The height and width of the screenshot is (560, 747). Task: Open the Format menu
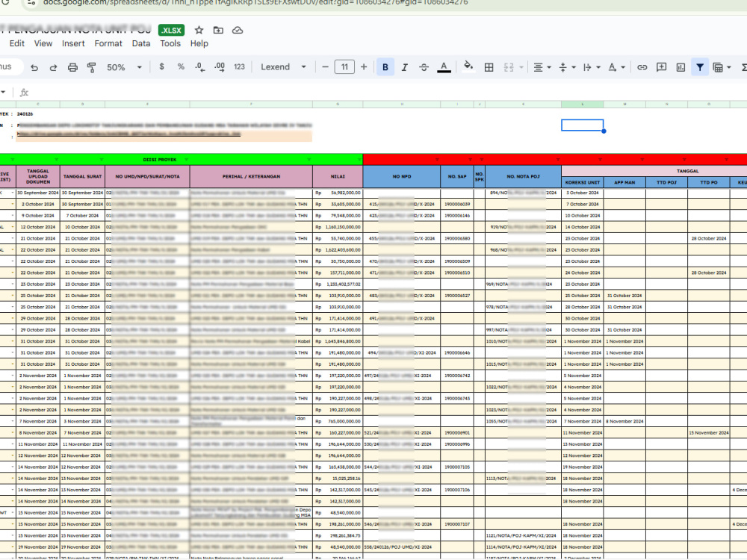point(108,43)
